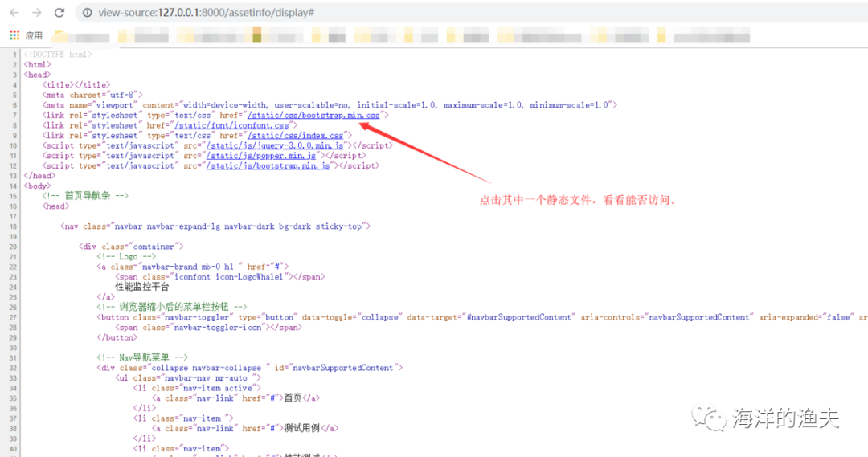Click the browser back arrow
Viewport: 868px width, 457px height.
coord(14,13)
